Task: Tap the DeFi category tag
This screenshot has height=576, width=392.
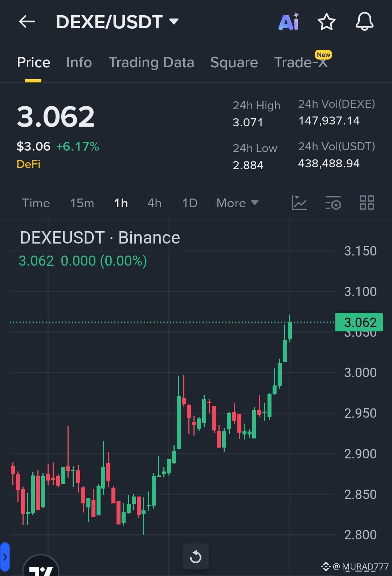Action: coord(28,164)
